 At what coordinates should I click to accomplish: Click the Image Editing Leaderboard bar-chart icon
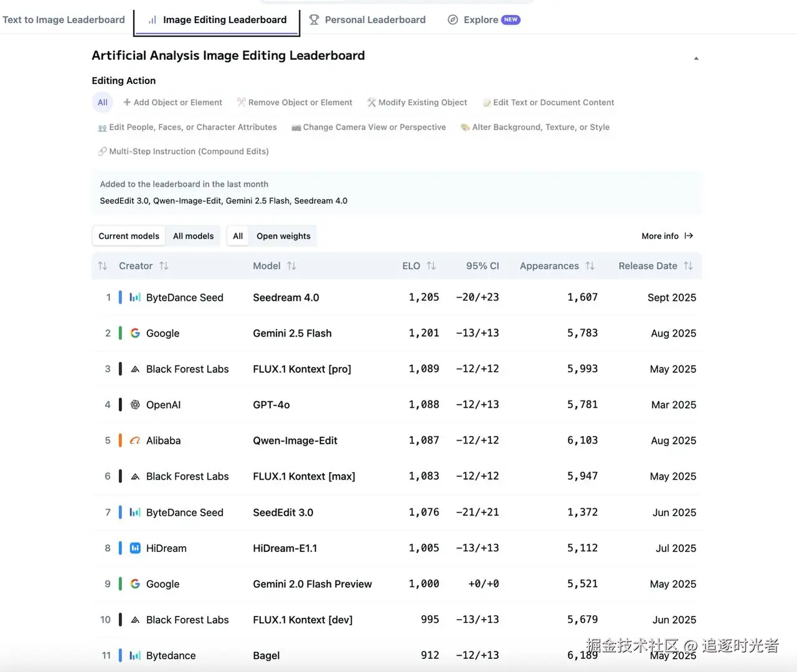click(x=152, y=20)
